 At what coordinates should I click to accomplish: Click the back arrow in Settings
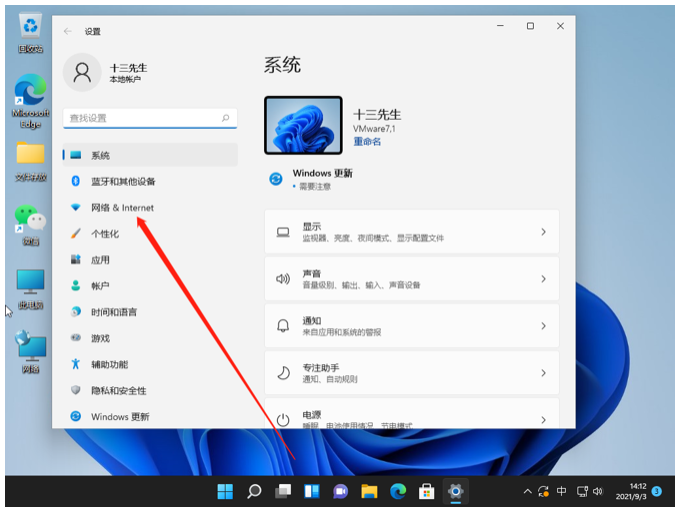click(68, 31)
